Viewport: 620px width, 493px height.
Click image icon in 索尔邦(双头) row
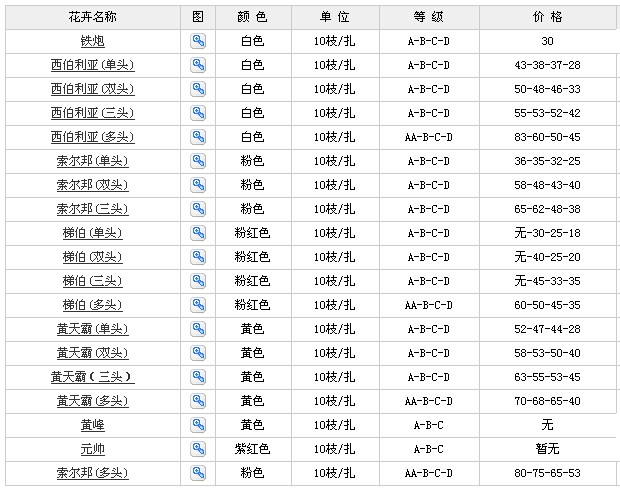click(x=198, y=185)
